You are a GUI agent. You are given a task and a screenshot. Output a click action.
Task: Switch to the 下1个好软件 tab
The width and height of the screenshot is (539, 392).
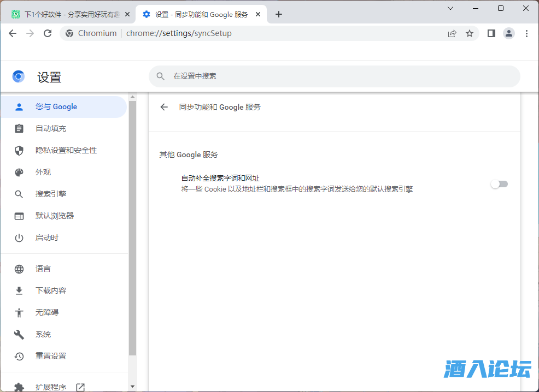(x=68, y=14)
